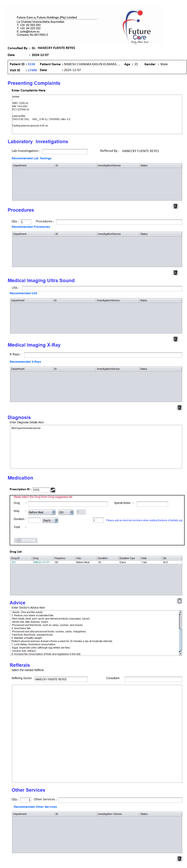Click the Future Care logo
187x868 pixels.
click(x=138, y=27)
